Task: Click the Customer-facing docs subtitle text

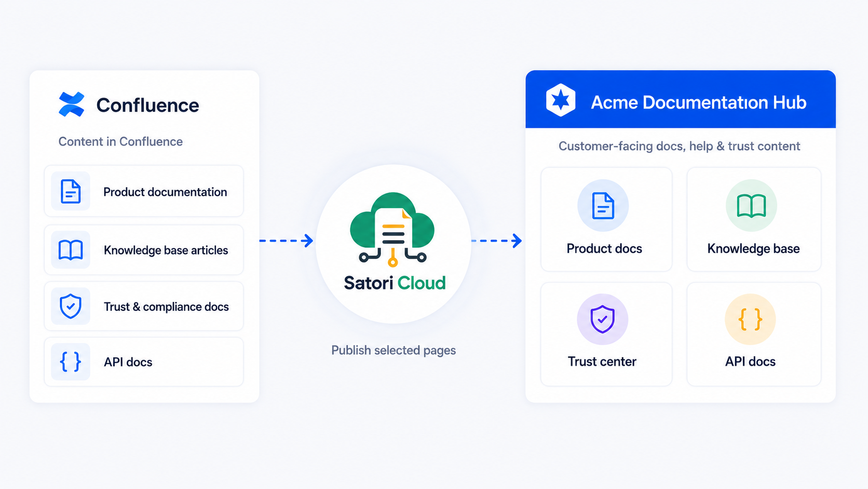Action: coord(679,146)
